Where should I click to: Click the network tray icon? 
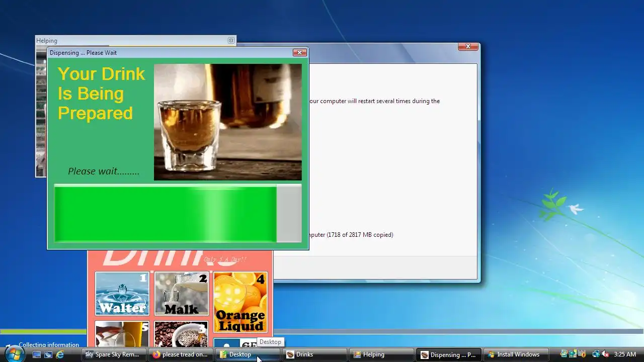[x=596, y=354]
